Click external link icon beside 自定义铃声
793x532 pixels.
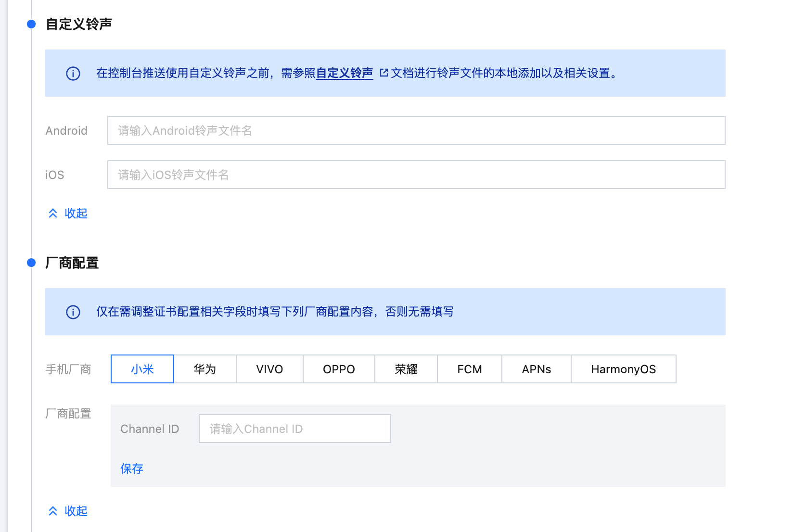384,73
